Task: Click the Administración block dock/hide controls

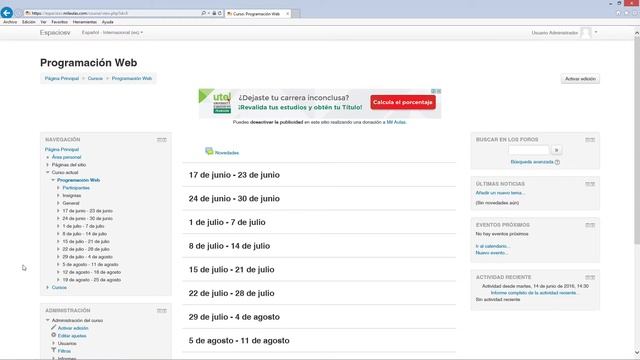Action: tap(162, 311)
